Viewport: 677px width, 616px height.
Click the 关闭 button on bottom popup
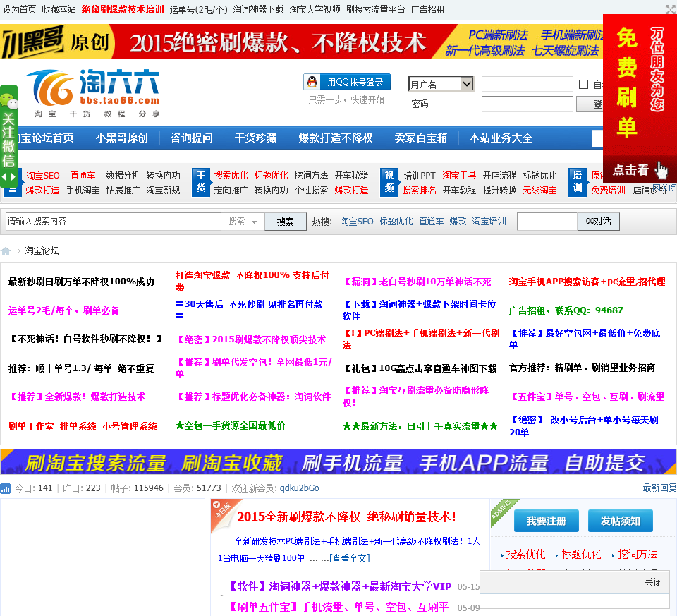pos(653,582)
